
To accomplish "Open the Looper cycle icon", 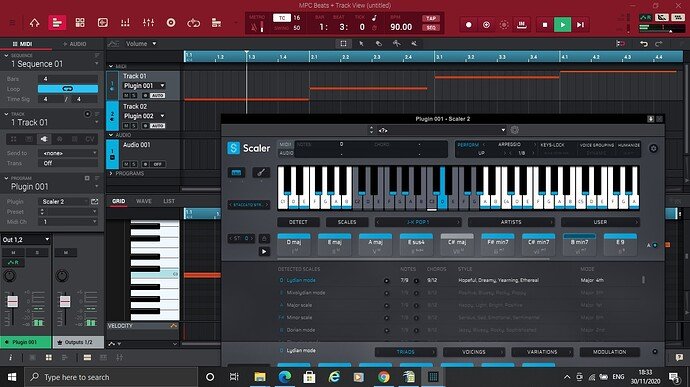I will click(194, 23).
